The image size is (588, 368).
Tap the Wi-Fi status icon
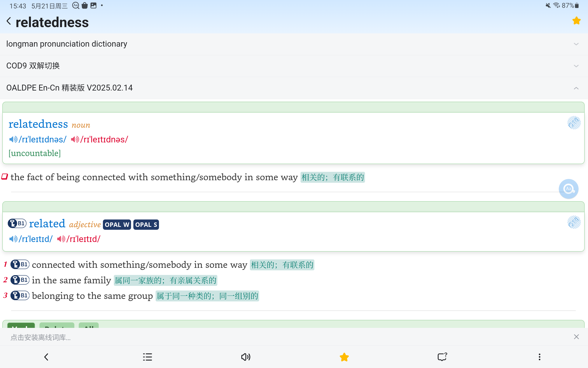pyautogui.click(x=557, y=5)
